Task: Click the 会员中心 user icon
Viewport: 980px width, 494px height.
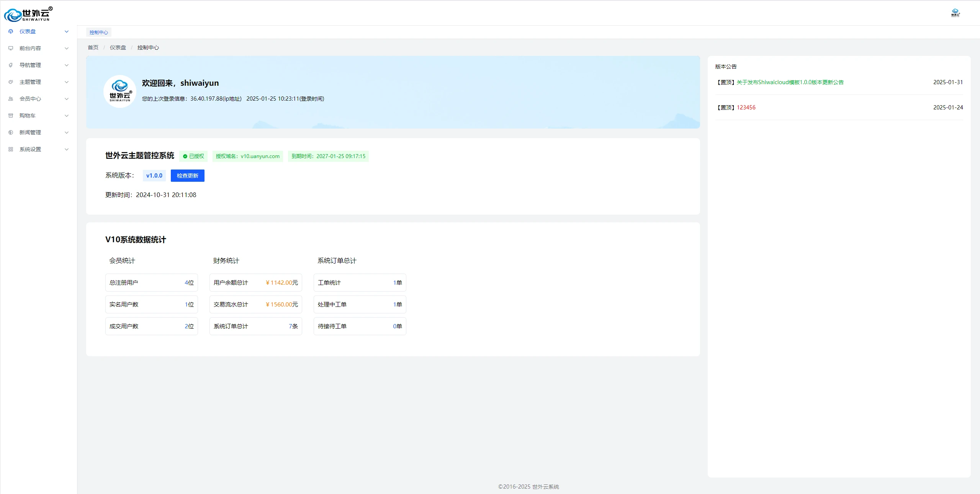Action: [11, 99]
